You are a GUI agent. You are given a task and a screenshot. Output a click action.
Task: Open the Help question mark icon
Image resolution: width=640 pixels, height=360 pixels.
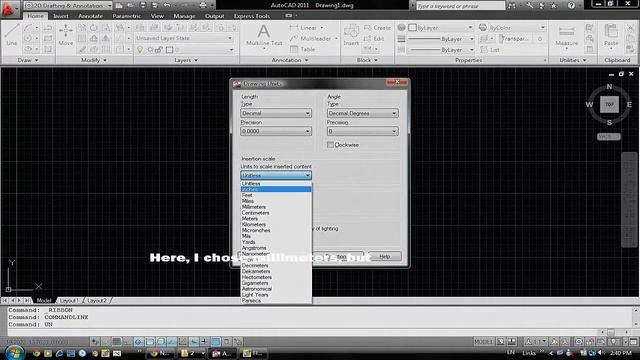571,5
